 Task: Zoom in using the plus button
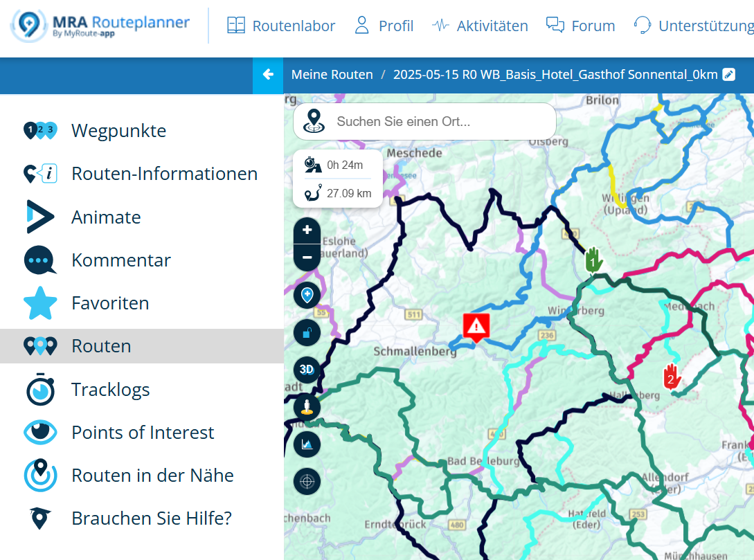307,230
